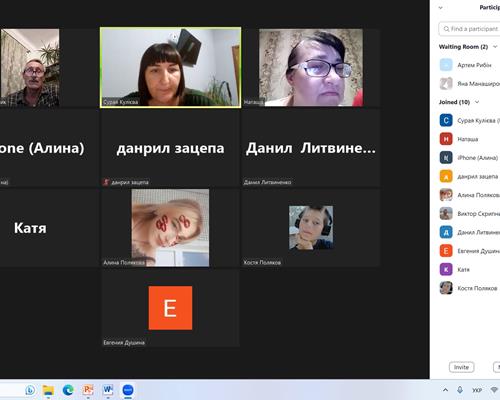This screenshot has width=500, height=400.
Task: Click the orange avatar for данрил зацепа
Action: coord(446,176)
